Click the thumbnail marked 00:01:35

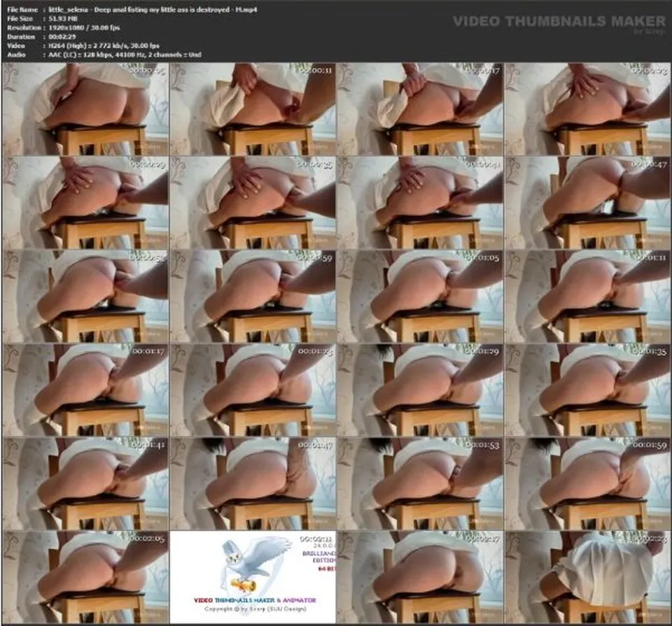click(x=587, y=390)
